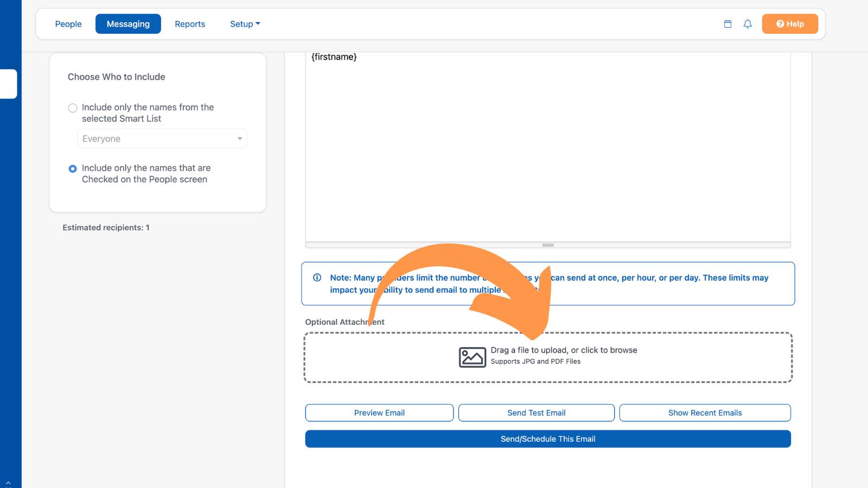This screenshot has height=488, width=868.
Task: Click the editor resize handle bar
Action: 548,245
